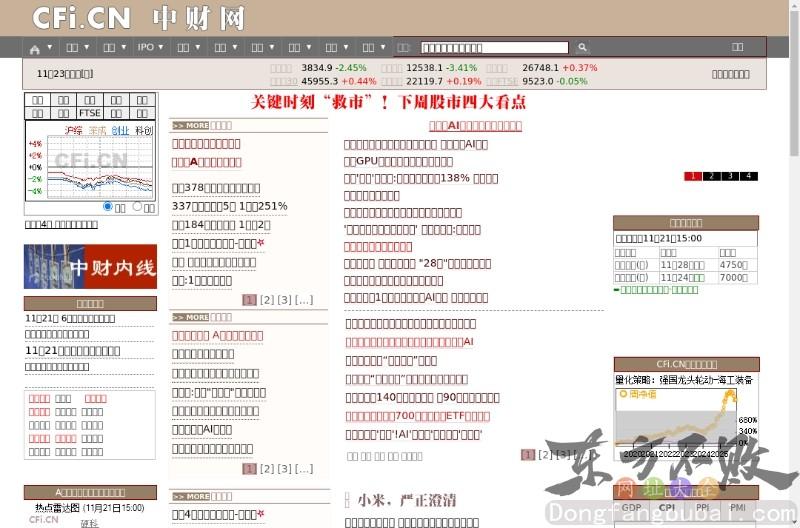Open the center headline containing "28
800x528 pixels.
pyautogui.click(x=417, y=264)
